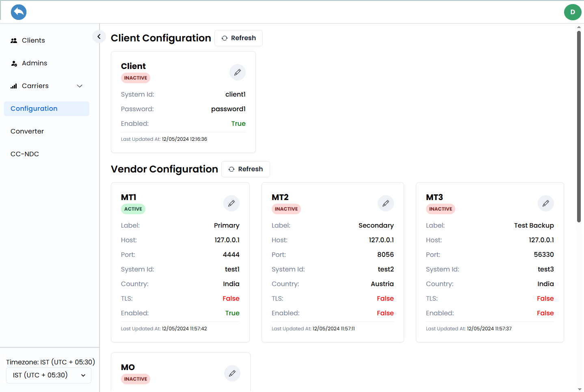Open the CC-NDC page
The width and height of the screenshot is (584, 392).
25,154
